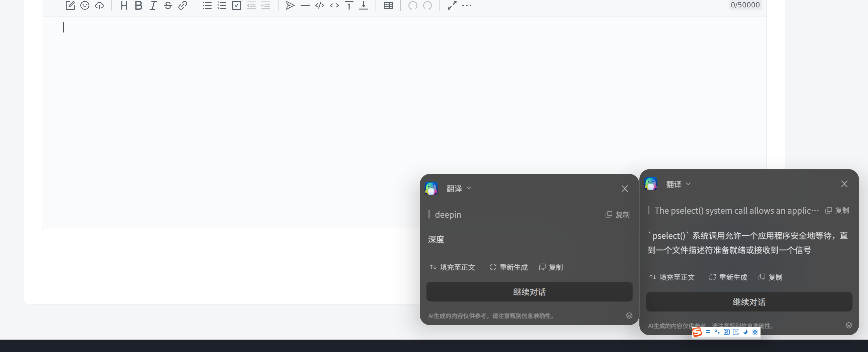
Task: Copy the source text 'deepin'
Action: click(x=617, y=214)
